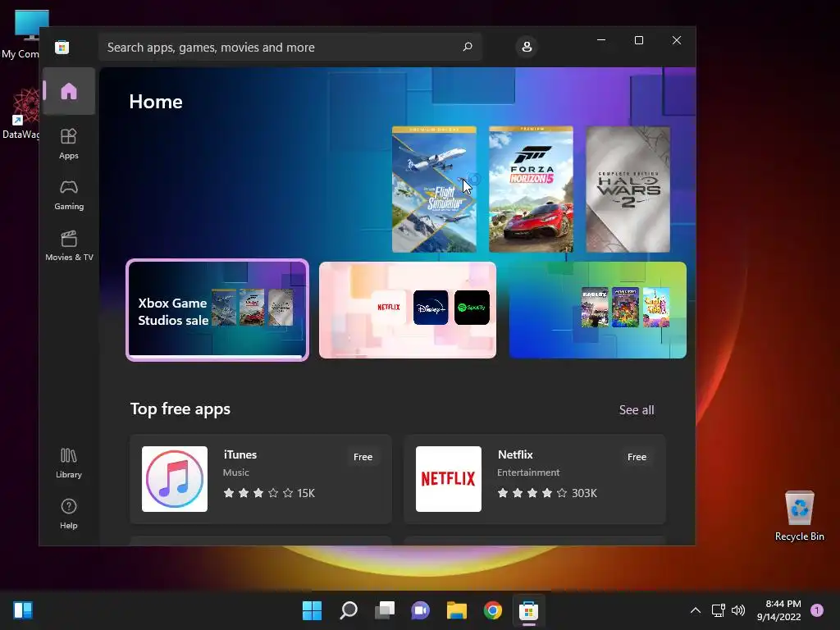Click the Microsoft Store logo in the title bar
Viewport: 840px width, 630px height.
pyautogui.click(x=62, y=47)
